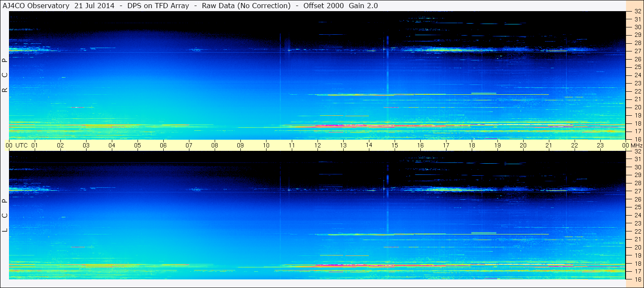Viewport: 644px width, 288px height.
Task: Select the 20 hour mark on time axis
Action: tap(523, 145)
